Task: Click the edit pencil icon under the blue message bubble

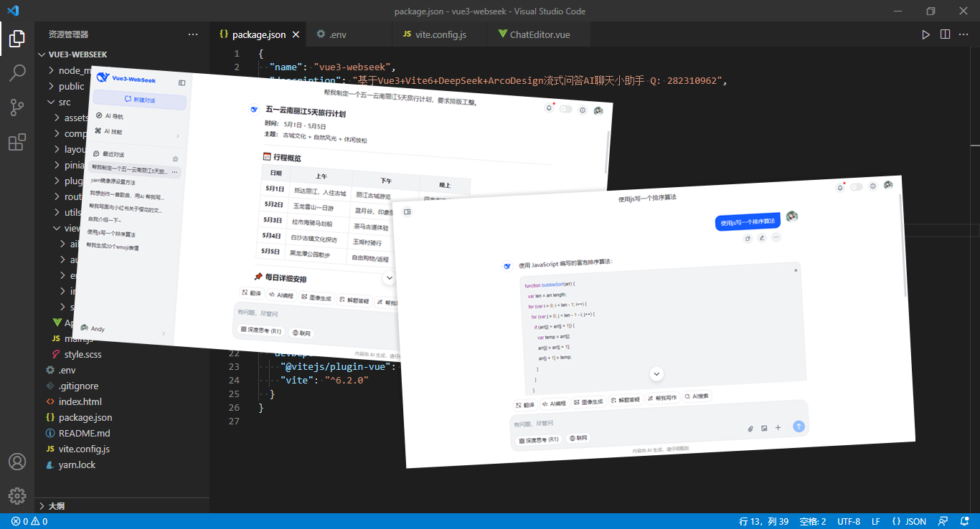Action: [x=762, y=238]
